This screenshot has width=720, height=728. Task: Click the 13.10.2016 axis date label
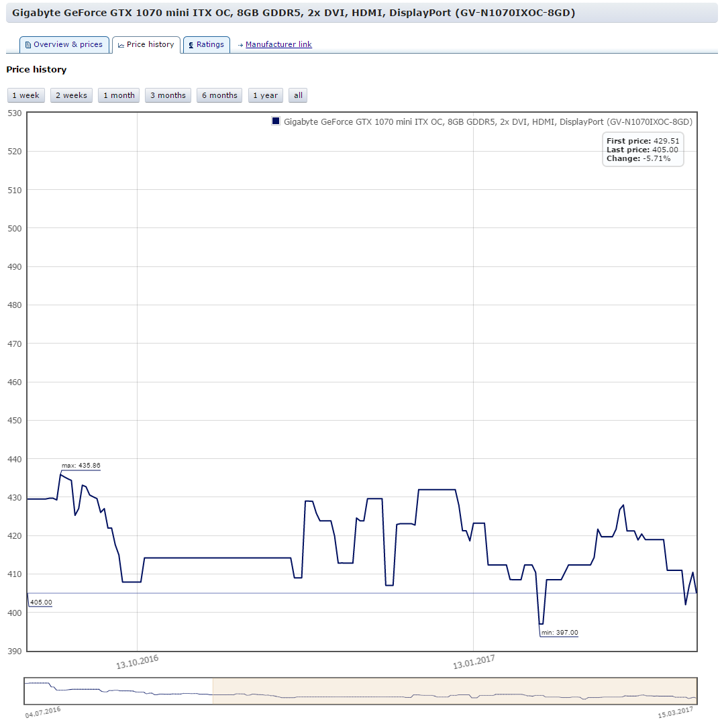click(137, 662)
